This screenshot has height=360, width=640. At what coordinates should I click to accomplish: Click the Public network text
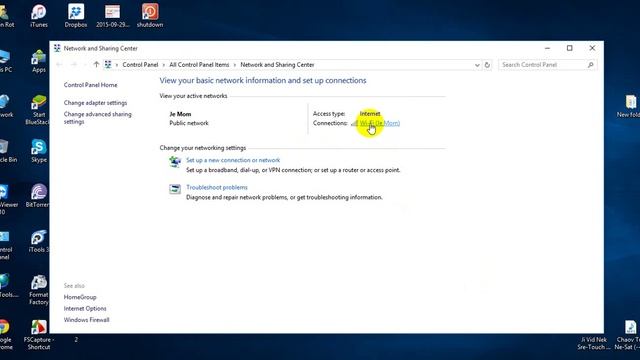point(189,123)
